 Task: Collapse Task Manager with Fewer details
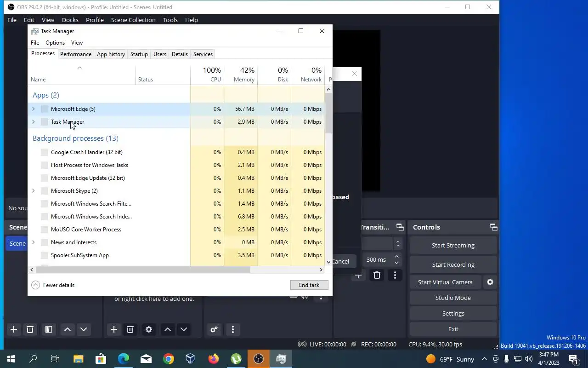coord(53,285)
